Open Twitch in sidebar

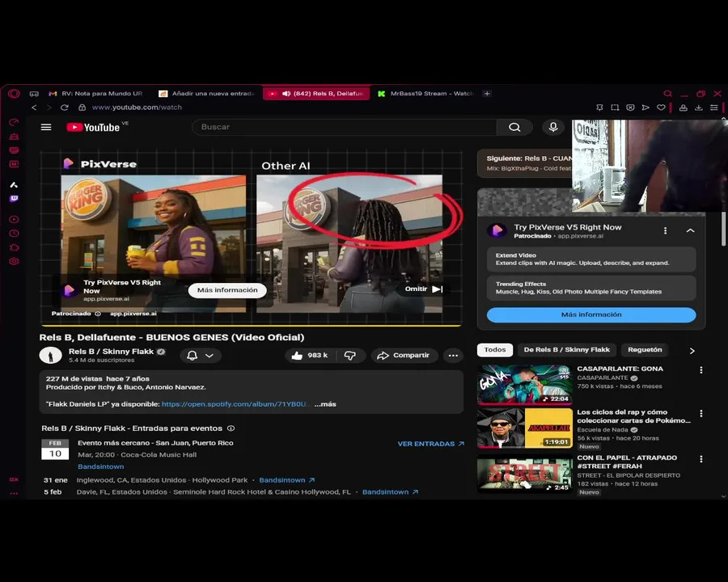tap(14, 199)
